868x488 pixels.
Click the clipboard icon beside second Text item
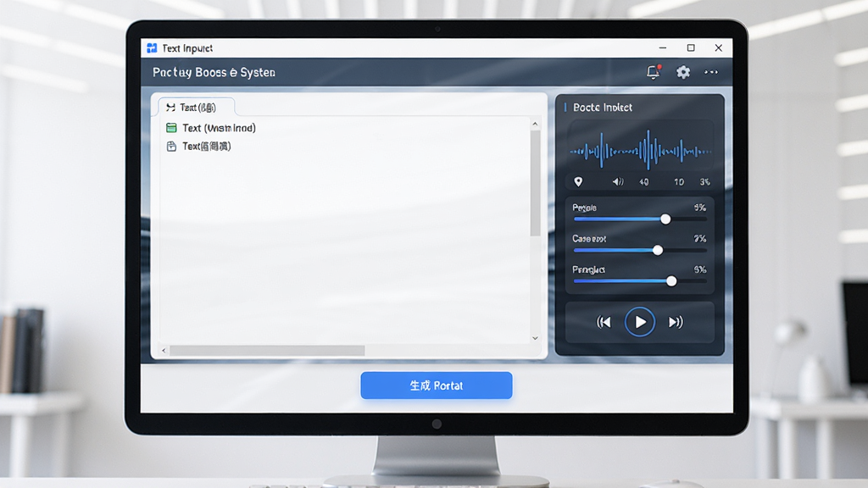point(171,146)
